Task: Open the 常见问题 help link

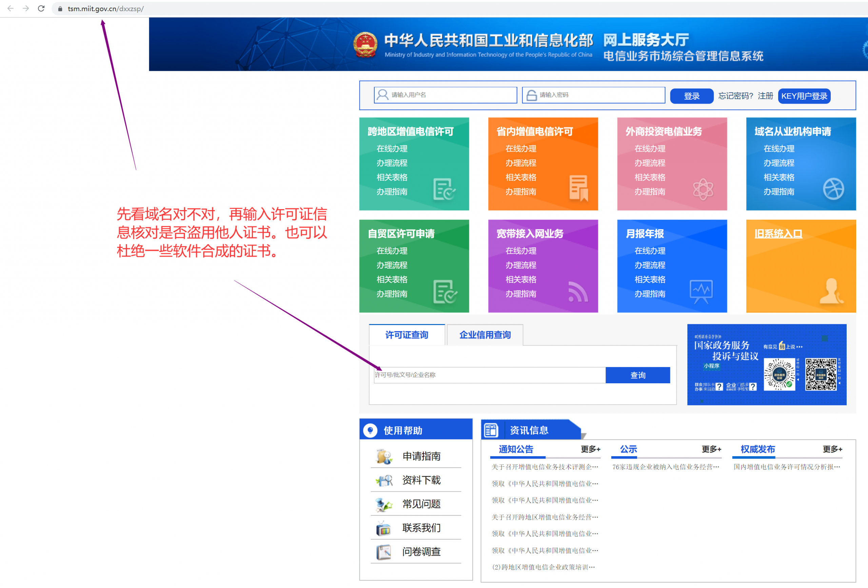Action: click(x=421, y=504)
